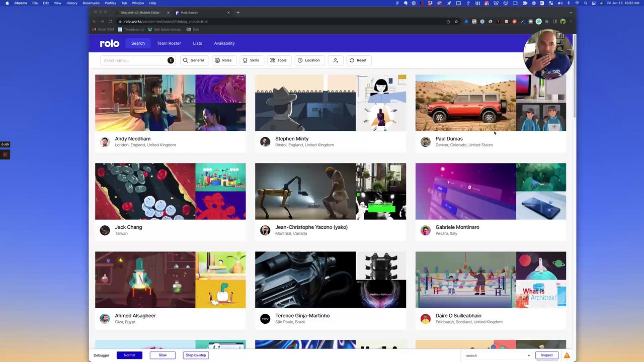Open the Gmail bookmark in bookmarks bar
Image resolution: width=644 pixels, height=362 pixels.
pos(104,30)
